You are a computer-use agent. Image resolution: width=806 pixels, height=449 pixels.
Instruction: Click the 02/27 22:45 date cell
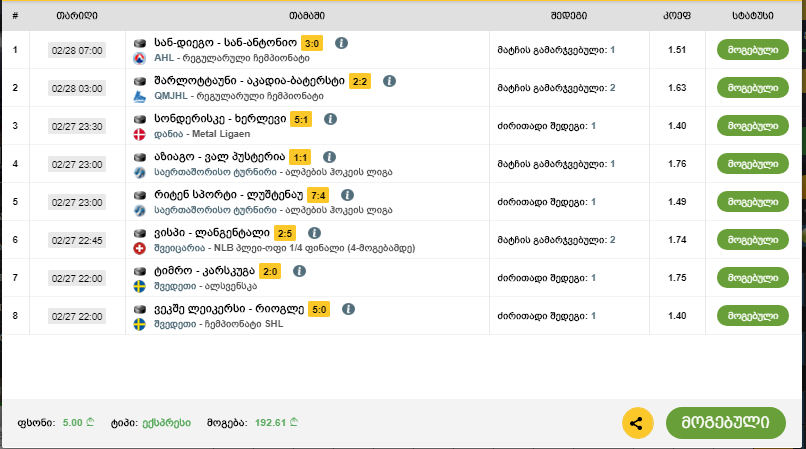pos(77,240)
